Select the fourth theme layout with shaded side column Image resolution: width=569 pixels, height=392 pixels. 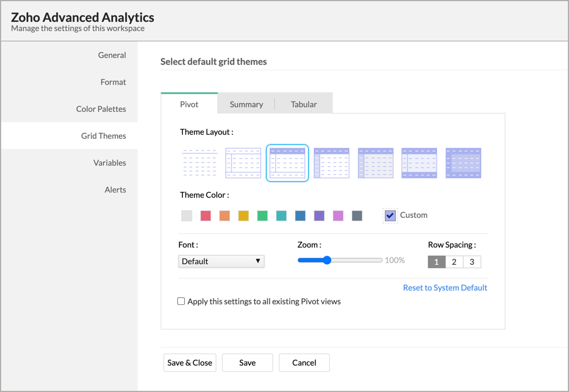332,163
